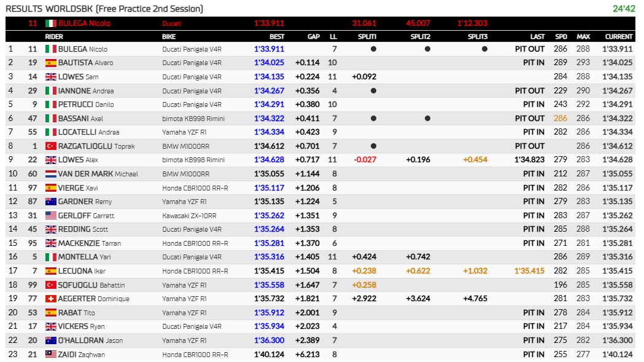Click PIT IN status in PETRUCCI row
Image resolution: width=644 pixels, height=362 pixels.
pyautogui.click(x=534, y=104)
